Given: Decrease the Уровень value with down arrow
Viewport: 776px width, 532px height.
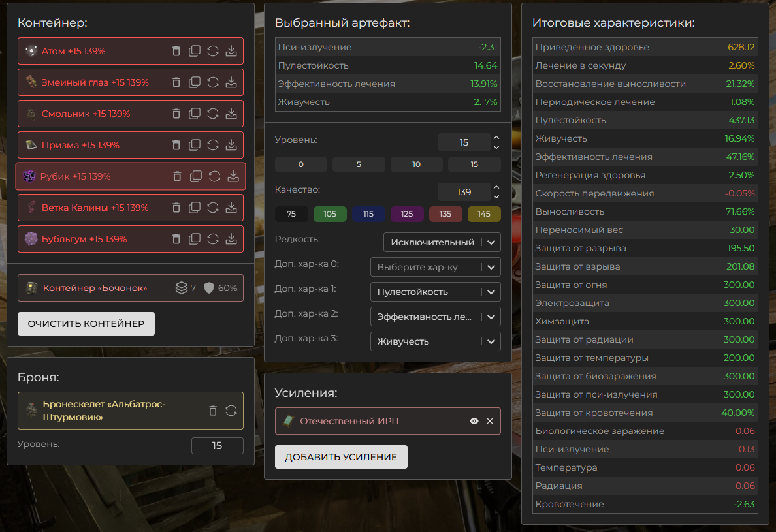Looking at the screenshot, I should [496, 148].
